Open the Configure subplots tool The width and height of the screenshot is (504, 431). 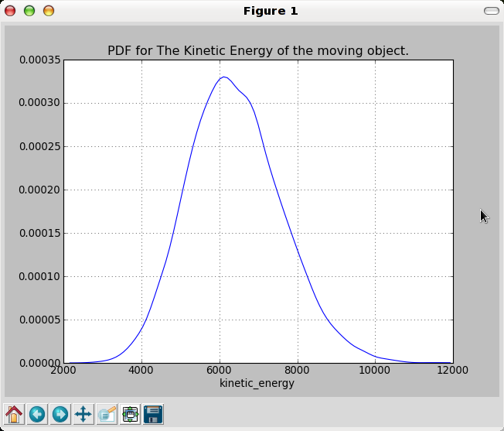click(130, 414)
